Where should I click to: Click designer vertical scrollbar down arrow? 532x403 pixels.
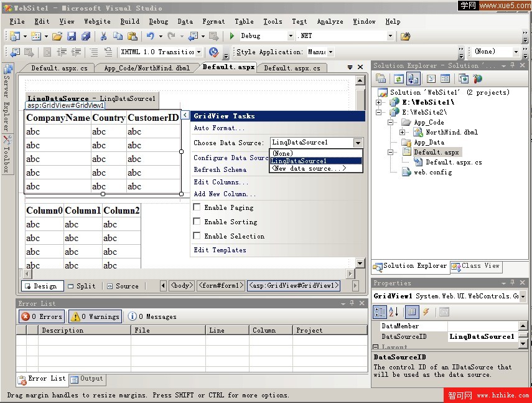(360, 263)
